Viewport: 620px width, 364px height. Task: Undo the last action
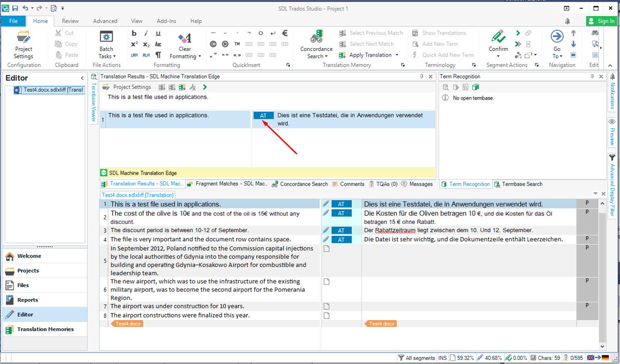pos(25,8)
